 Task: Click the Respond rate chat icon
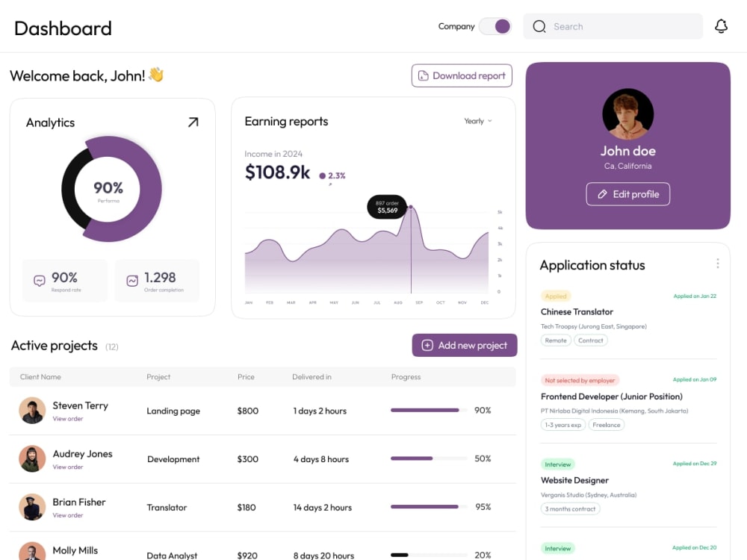tap(40, 281)
